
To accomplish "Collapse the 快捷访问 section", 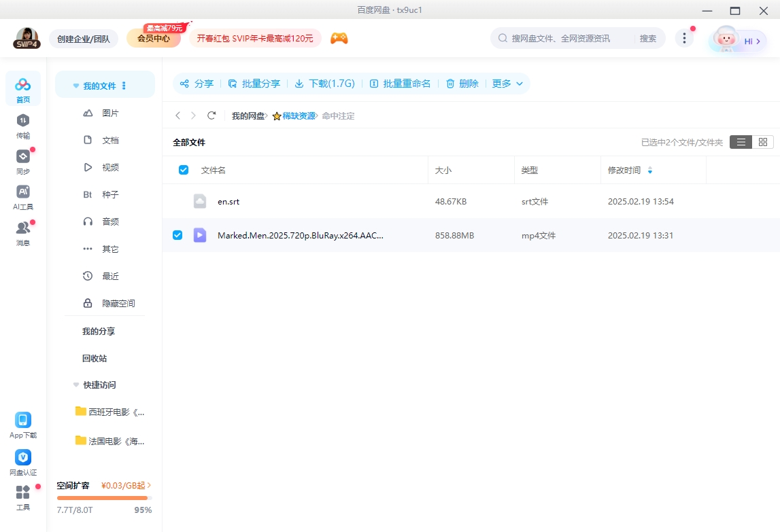I will coord(75,385).
